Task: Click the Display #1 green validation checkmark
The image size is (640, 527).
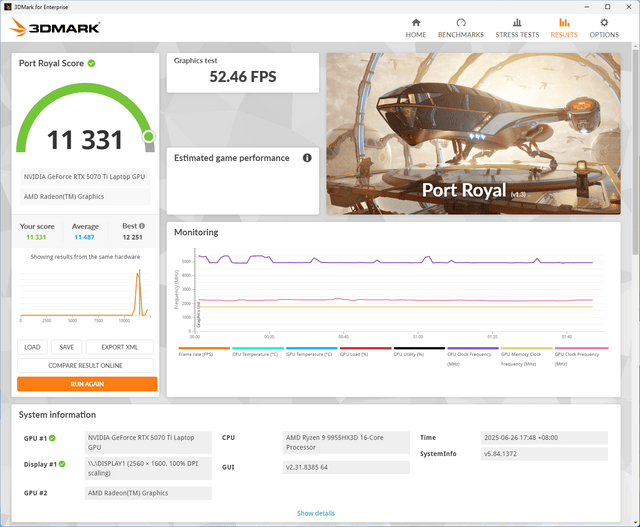Action: tap(62, 464)
